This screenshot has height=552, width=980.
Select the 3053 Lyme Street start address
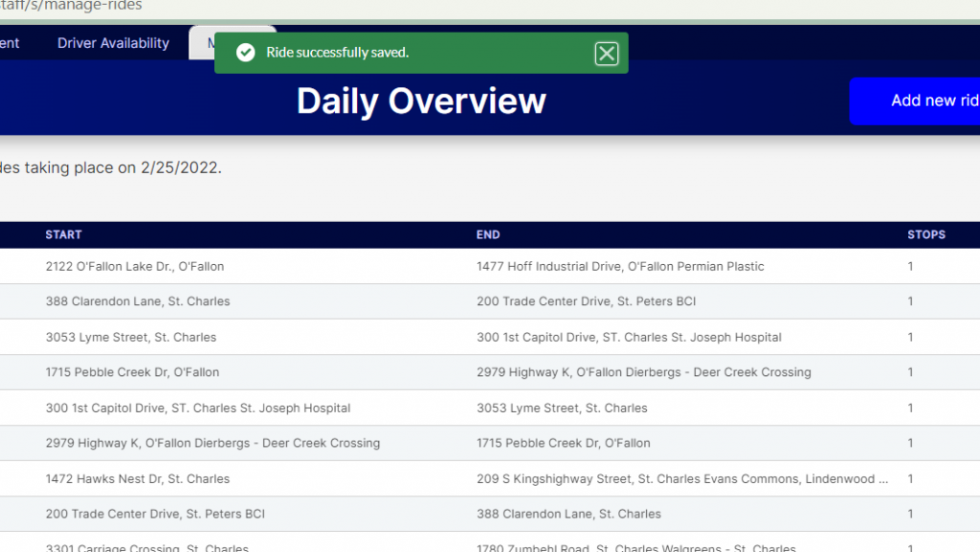[x=131, y=337]
